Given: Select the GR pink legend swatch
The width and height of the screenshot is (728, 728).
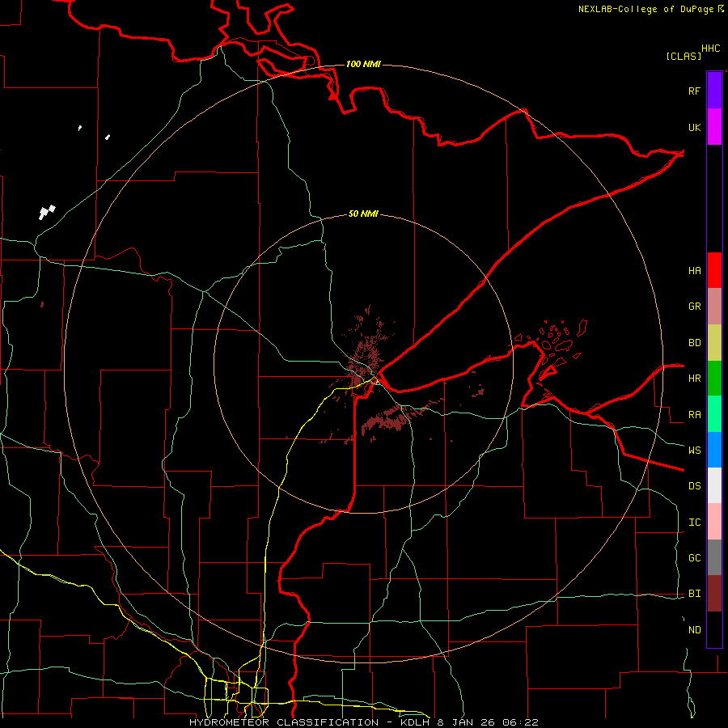Looking at the screenshot, I should pos(714,307).
